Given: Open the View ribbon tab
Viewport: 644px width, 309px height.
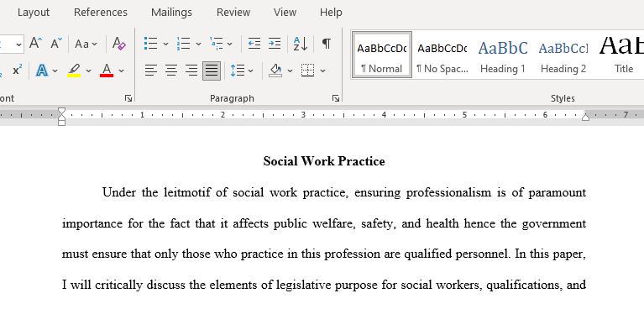Looking at the screenshot, I should click(x=285, y=13).
